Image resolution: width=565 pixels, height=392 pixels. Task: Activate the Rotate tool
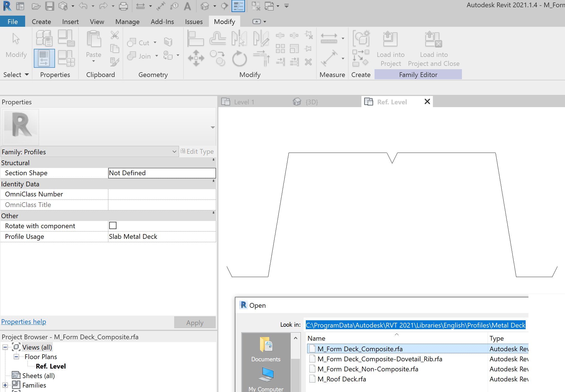(x=239, y=59)
